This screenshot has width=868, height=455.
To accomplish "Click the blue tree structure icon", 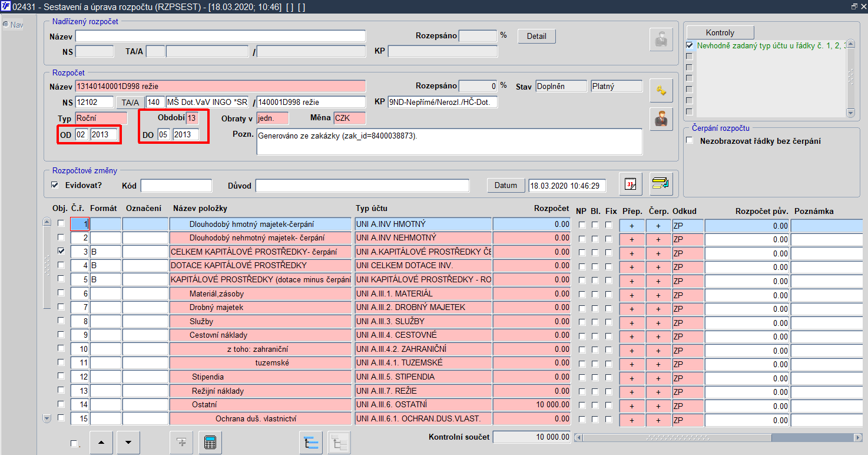I will pos(310,442).
